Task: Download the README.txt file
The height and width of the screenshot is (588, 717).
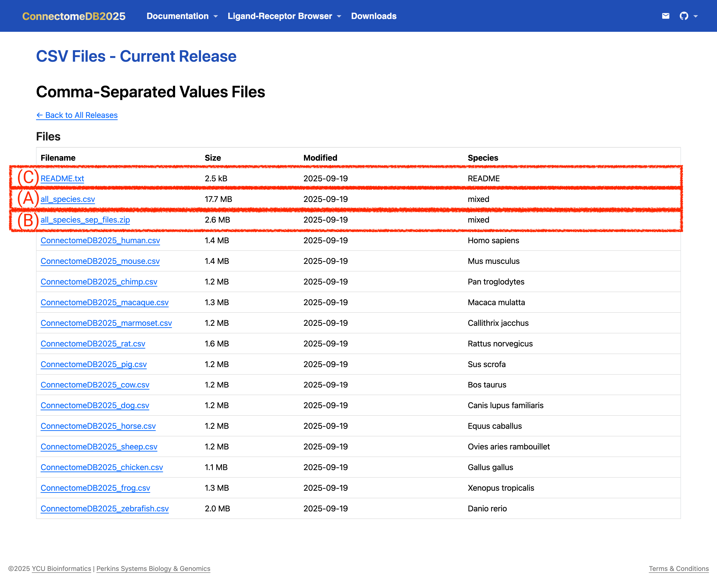Action: tap(62, 178)
